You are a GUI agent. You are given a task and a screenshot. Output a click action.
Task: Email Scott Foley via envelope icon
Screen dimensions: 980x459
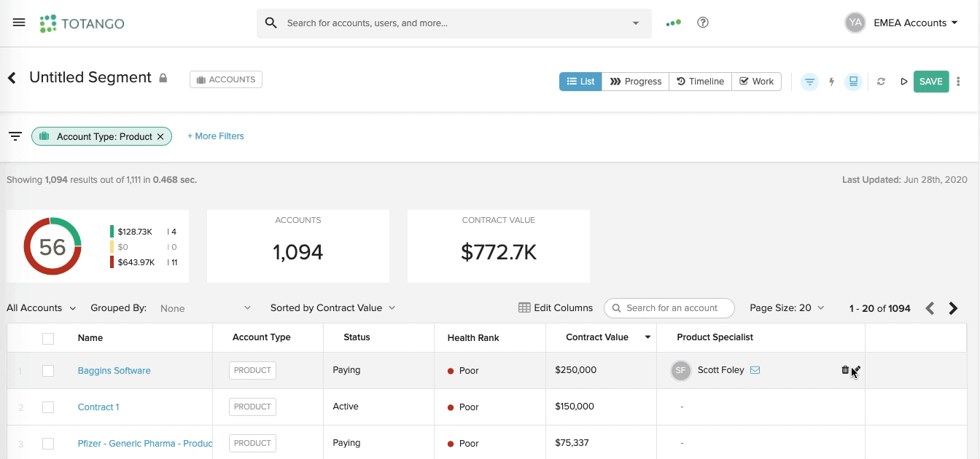(755, 369)
